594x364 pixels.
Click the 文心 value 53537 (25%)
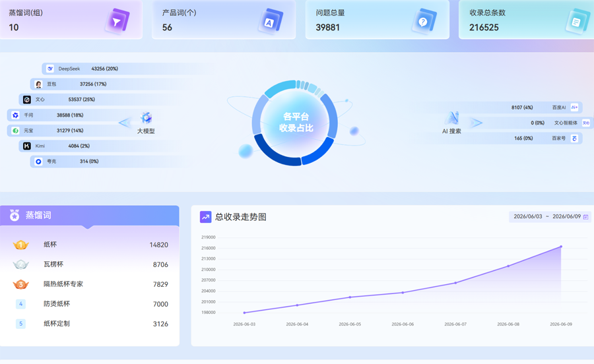pyautogui.click(x=81, y=100)
